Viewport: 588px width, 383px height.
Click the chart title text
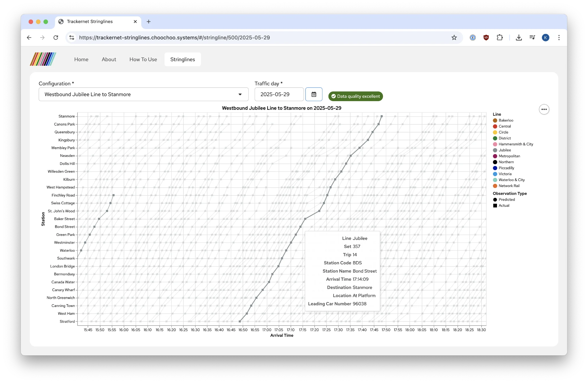282,108
